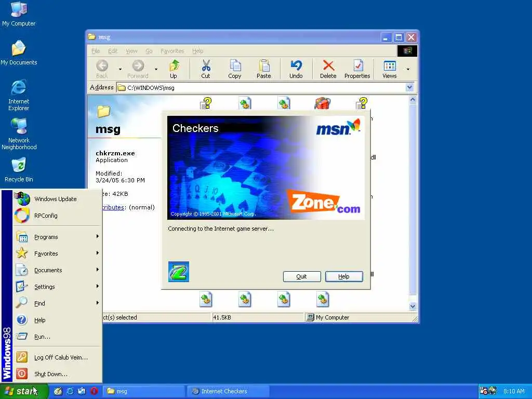Click the Outlook Express Quick Launch icon
This screenshot has height=399, width=532.
click(x=82, y=391)
